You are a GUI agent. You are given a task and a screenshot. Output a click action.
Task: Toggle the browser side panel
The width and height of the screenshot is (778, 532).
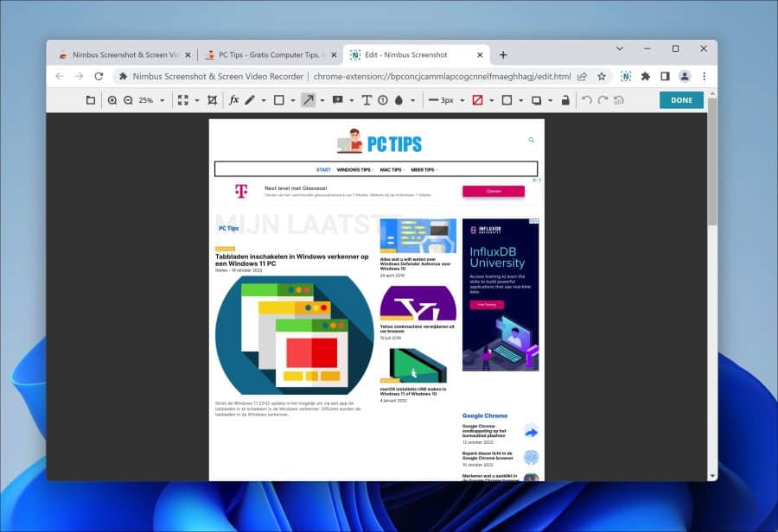[x=665, y=76]
